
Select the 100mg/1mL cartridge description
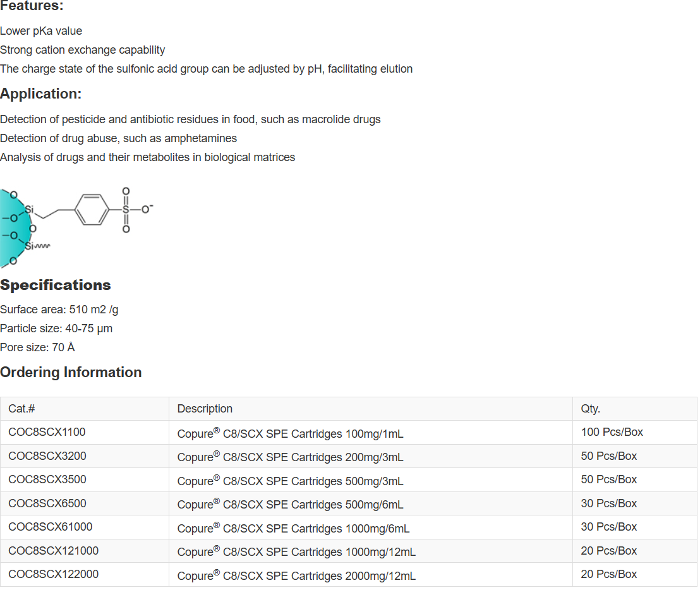tap(290, 433)
